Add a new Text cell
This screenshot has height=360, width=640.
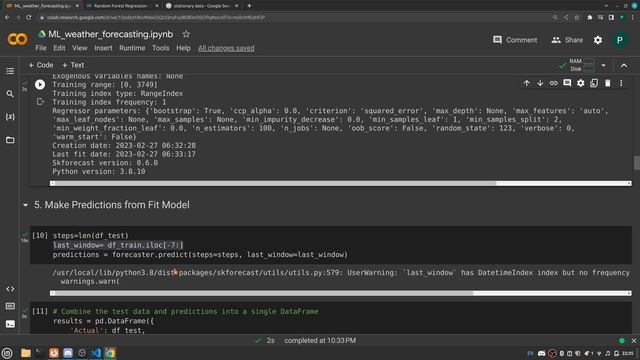[73, 65]
